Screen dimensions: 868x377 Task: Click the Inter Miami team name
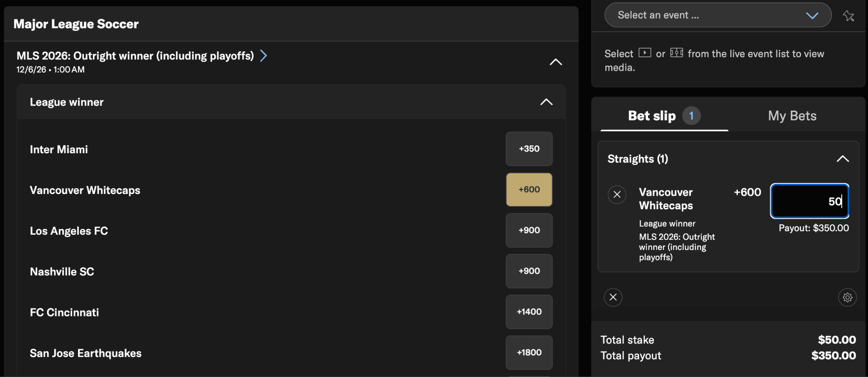[x=59, y=150]
